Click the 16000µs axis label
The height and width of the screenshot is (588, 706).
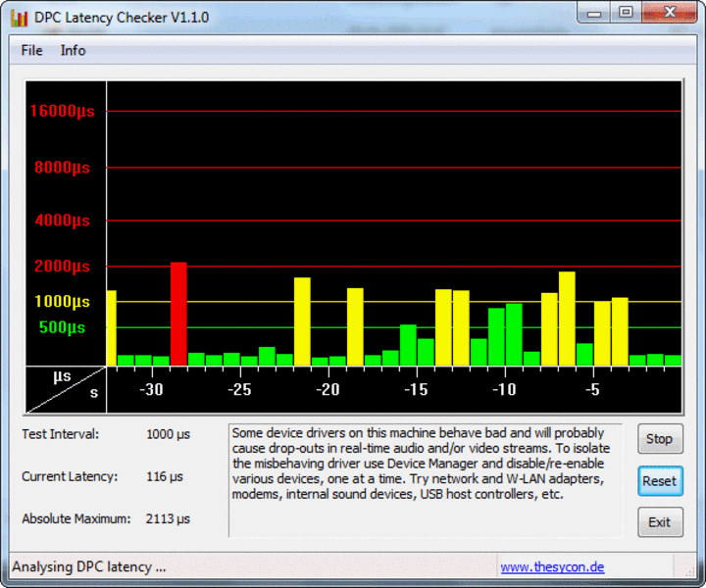click(x=62, y=111)
